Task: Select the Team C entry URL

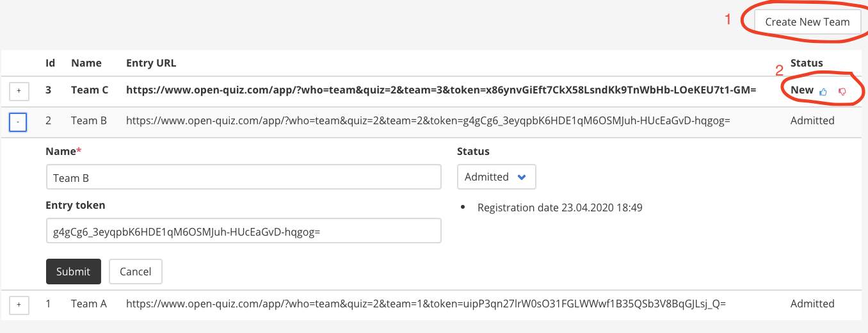Action: (x=441, y=90)
